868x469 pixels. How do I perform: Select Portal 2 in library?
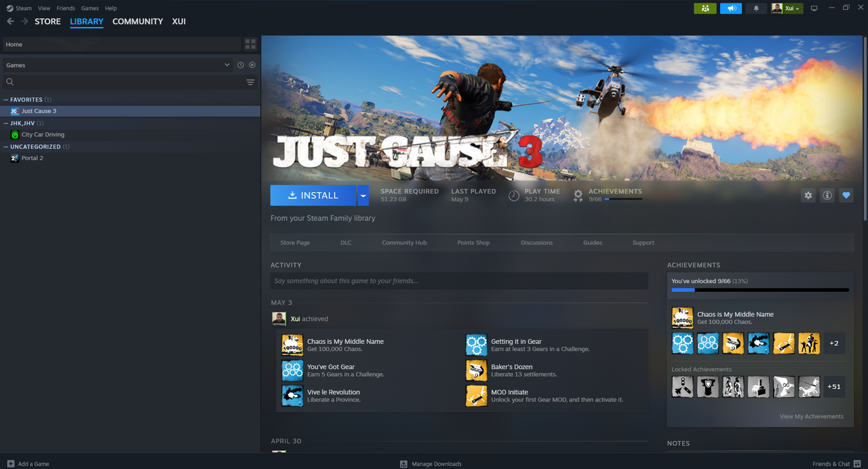[32, 158]
